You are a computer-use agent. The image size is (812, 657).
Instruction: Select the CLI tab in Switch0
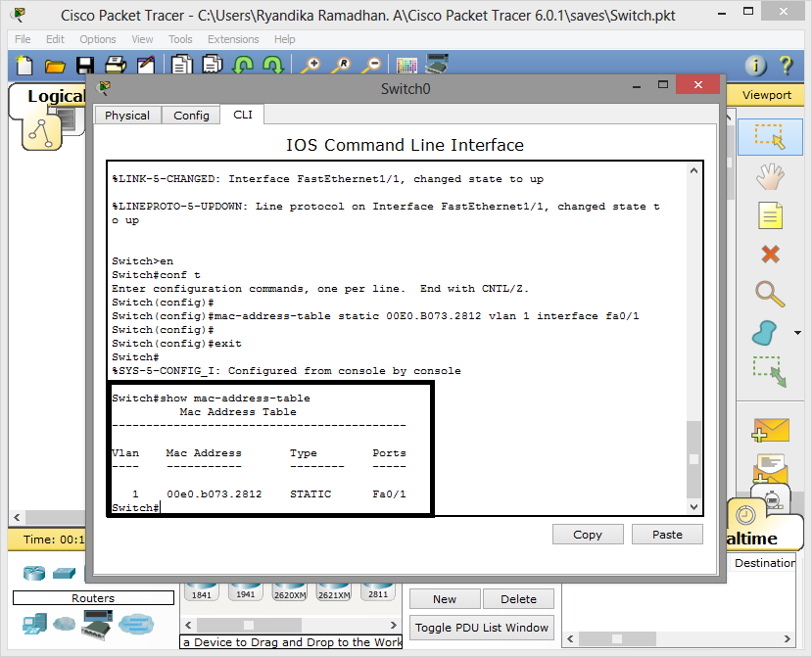click(242, 115)
